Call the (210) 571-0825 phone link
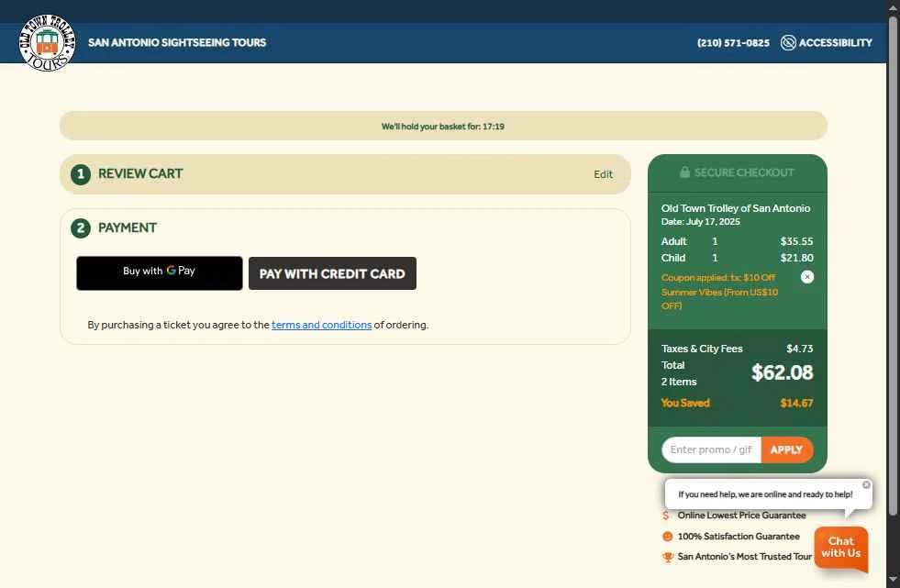900x588 pixels. [x=733, y=43]
